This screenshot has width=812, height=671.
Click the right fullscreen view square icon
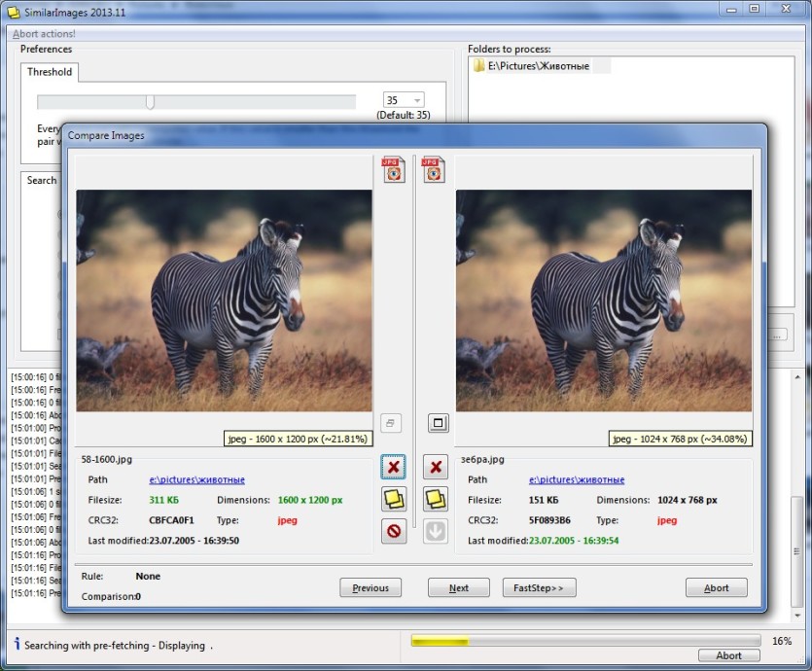point(439,423)
